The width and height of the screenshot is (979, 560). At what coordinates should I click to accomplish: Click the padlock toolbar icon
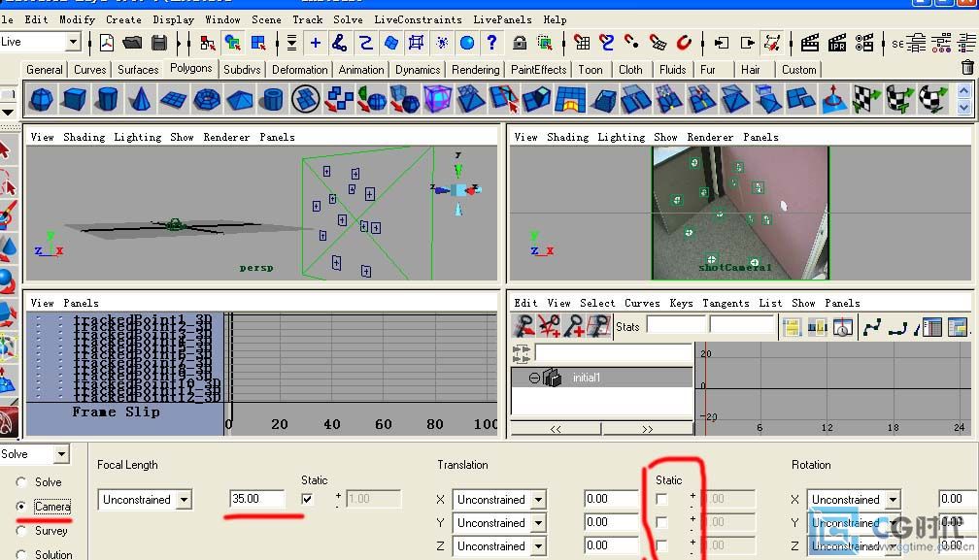(520, 43)
